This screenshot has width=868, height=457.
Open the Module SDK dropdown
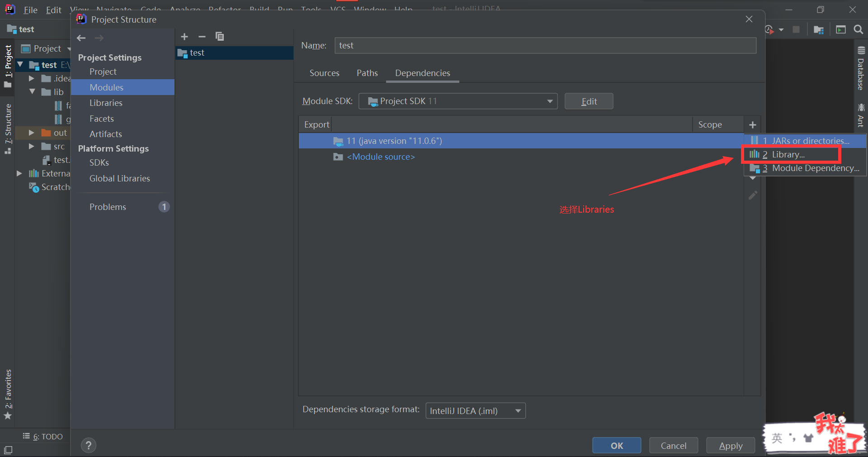(458, 101)
